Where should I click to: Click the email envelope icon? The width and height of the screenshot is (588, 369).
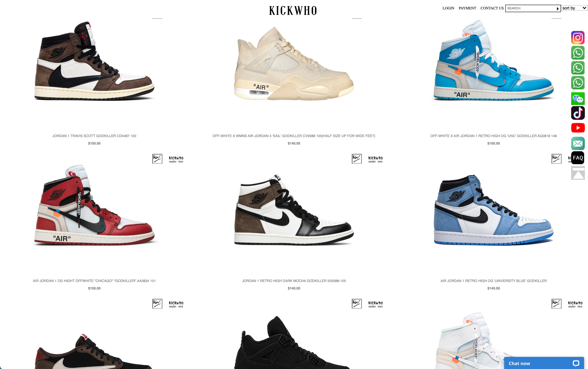[577, 143]
